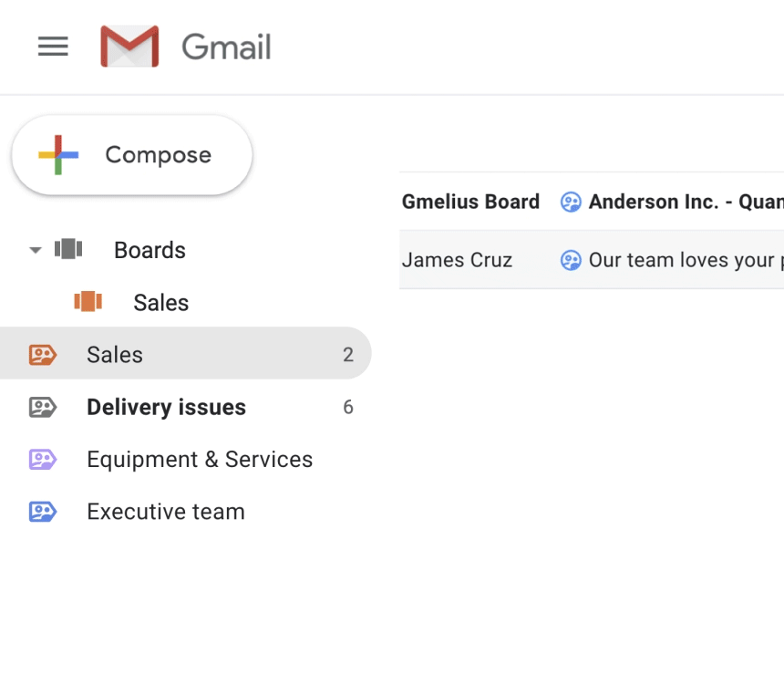Image resolution: width=784 pixels, height=675 pixels.
Task: Open the Executive team label
Action: click(x=185, y=512)
